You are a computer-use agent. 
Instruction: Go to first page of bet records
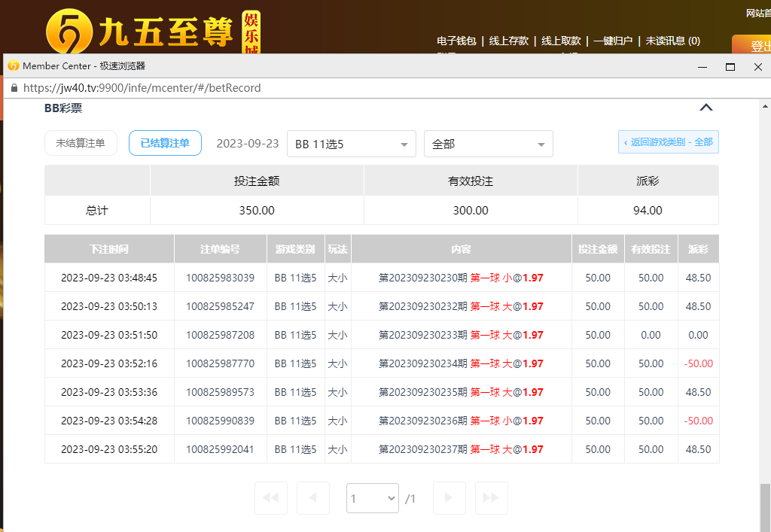coord(271,498)
